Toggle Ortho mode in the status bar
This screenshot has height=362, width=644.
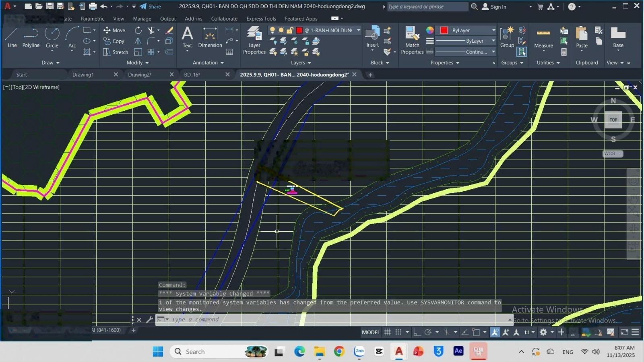click(417, 332)
